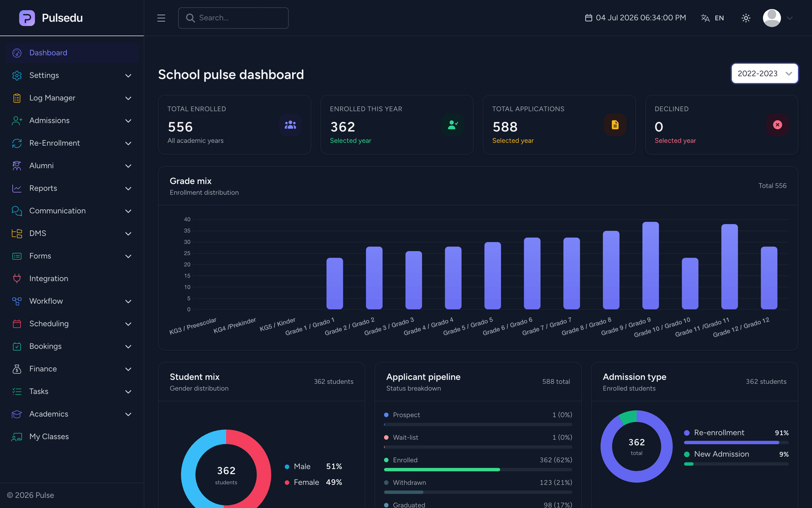Click the Integration plug icon
This screenshot has height=508, width=812.
pos(17,279)
